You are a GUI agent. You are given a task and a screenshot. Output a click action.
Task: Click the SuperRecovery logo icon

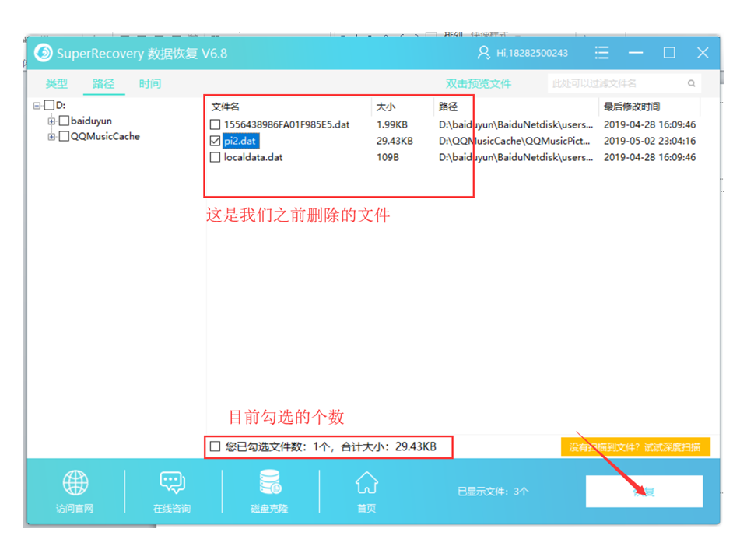[44, 53]
